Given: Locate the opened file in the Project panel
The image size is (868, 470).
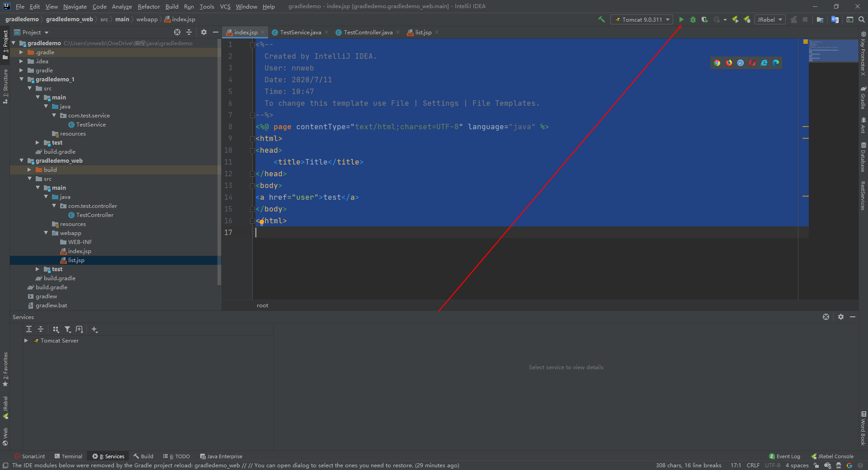Looking at the screenshot, I should tap(177, 32).
